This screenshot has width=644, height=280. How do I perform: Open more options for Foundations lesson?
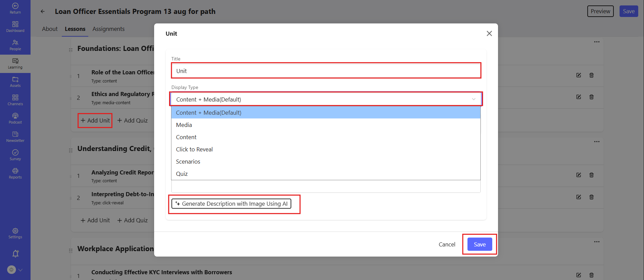tap(597, 42)
